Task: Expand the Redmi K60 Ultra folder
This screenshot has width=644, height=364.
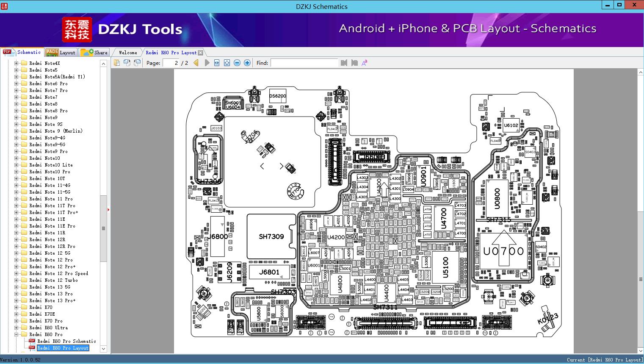Action: coord(17,328)
